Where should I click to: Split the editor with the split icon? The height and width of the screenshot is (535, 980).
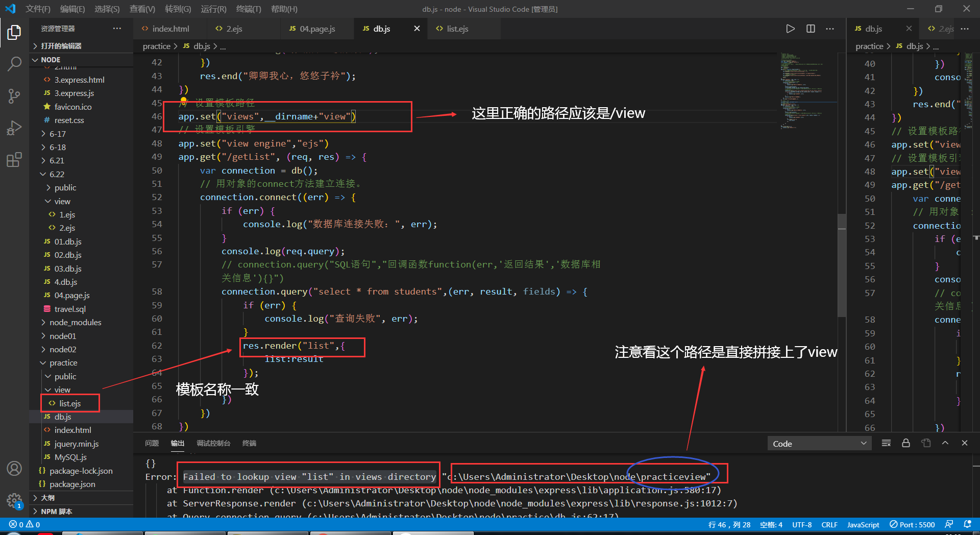point(810,29)
